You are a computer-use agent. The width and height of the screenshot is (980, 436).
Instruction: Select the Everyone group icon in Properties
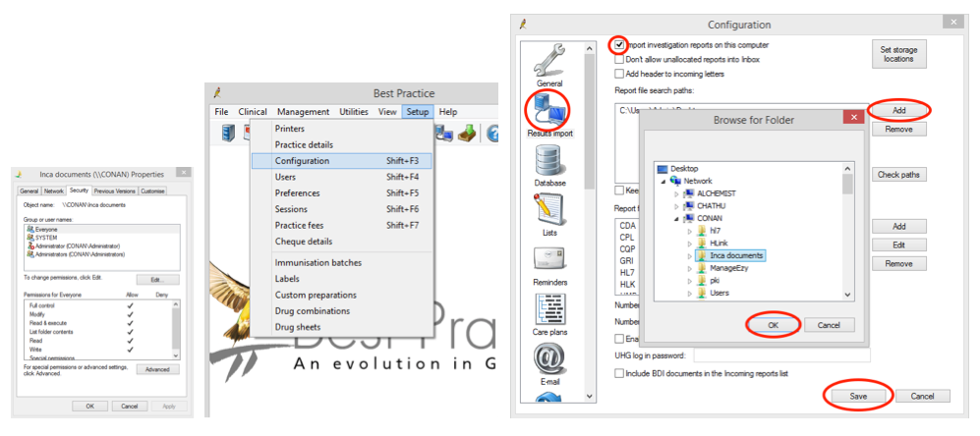click(x=30, y=230)
